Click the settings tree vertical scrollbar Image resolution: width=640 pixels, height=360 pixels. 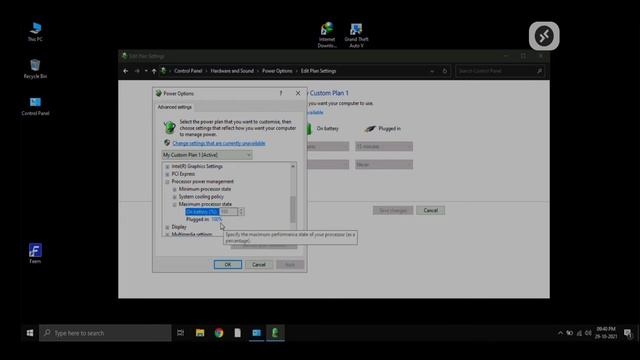(293, 209)
